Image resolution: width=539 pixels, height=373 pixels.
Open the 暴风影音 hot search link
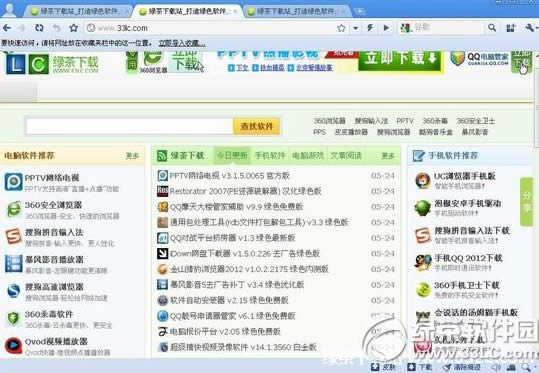(475, 132)
